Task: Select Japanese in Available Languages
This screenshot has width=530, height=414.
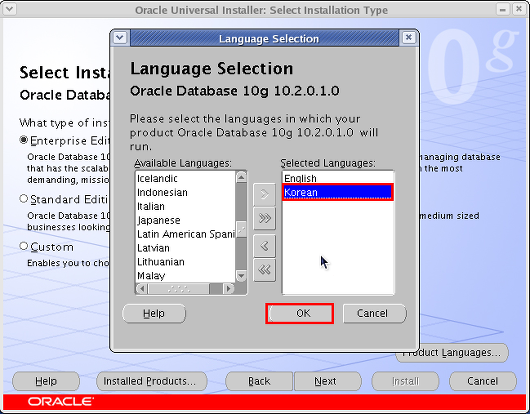Action: point(185,220)
